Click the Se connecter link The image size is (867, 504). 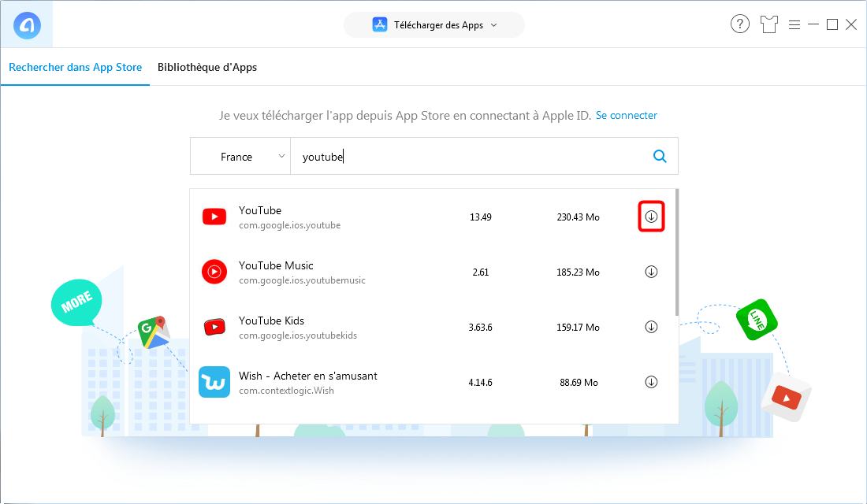(627, 116)
